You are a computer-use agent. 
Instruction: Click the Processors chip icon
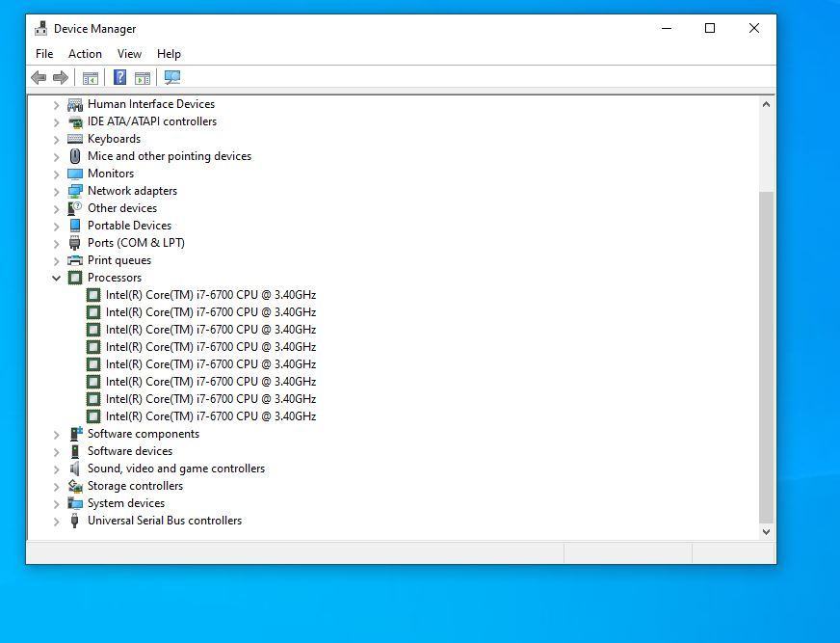click(x=75, y=278)
